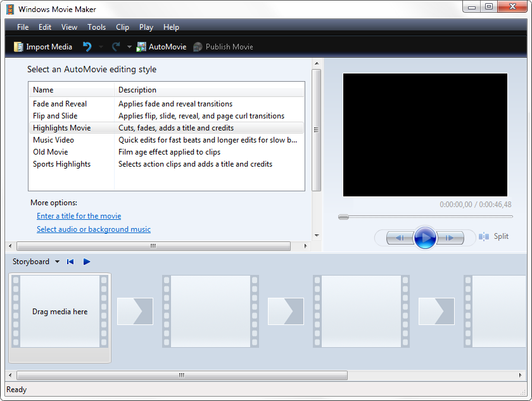The width and height of the screenshot is (532, 401).
Task: Select the Sports Highlights style
Action: (166, 164)
